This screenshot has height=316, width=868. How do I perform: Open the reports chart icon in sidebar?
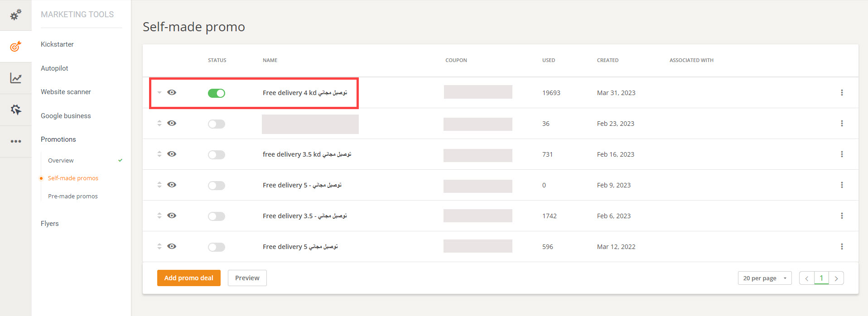(16, 78)
